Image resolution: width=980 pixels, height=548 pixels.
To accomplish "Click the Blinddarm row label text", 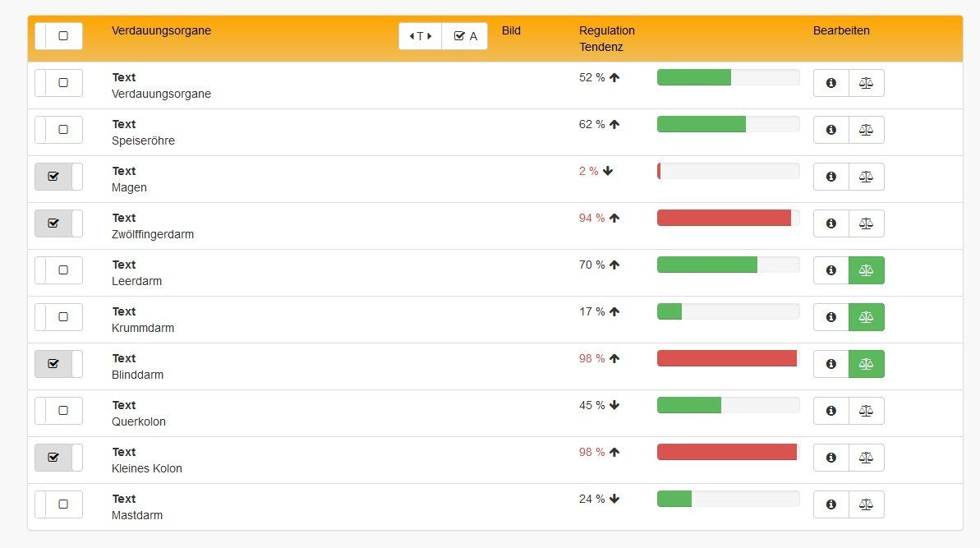I will click(x=137, y=375).
